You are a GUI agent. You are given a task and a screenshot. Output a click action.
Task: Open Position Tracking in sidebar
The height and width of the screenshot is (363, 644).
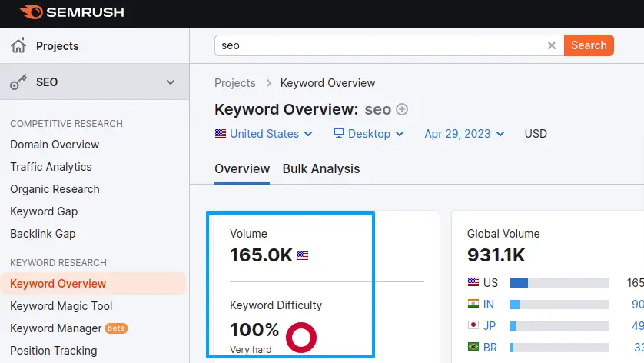53,351
